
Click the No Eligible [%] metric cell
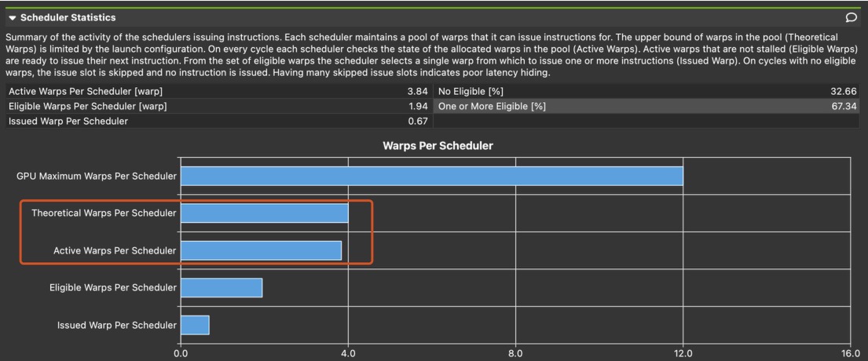tap(470, 92)
